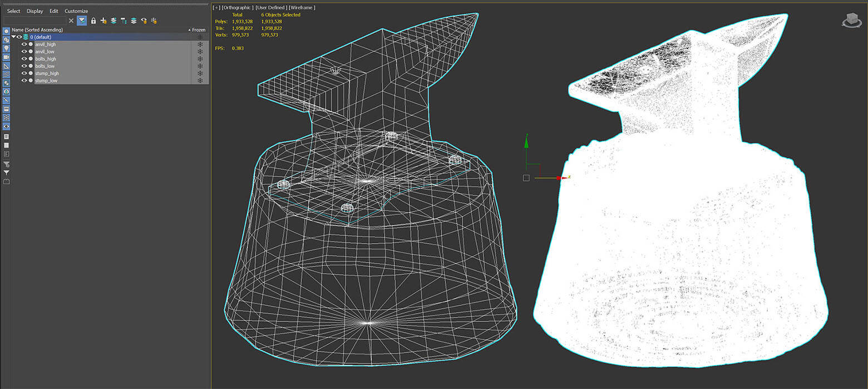Toggle the helpers triangle filter icon
The width and height of the screenshot is (868, 389).
(x=7, y=66)
